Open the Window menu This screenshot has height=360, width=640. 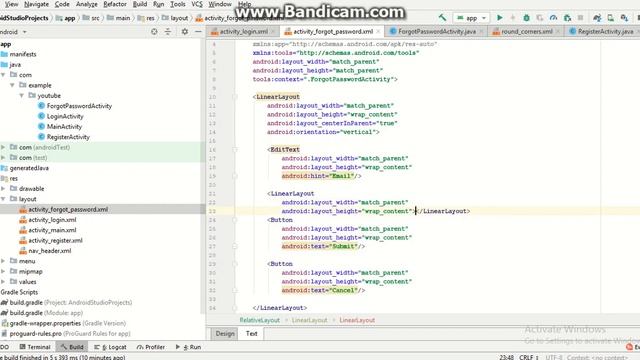(220, 4)
